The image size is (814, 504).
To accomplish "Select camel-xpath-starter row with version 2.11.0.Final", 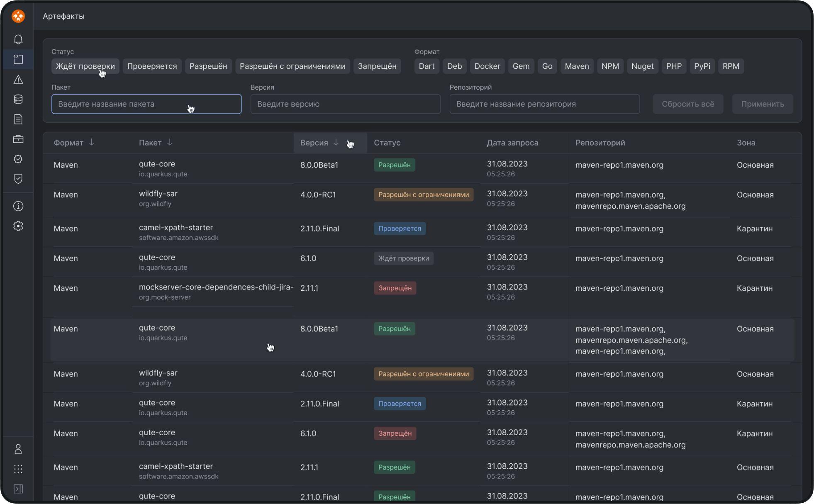I will [422, 232].
